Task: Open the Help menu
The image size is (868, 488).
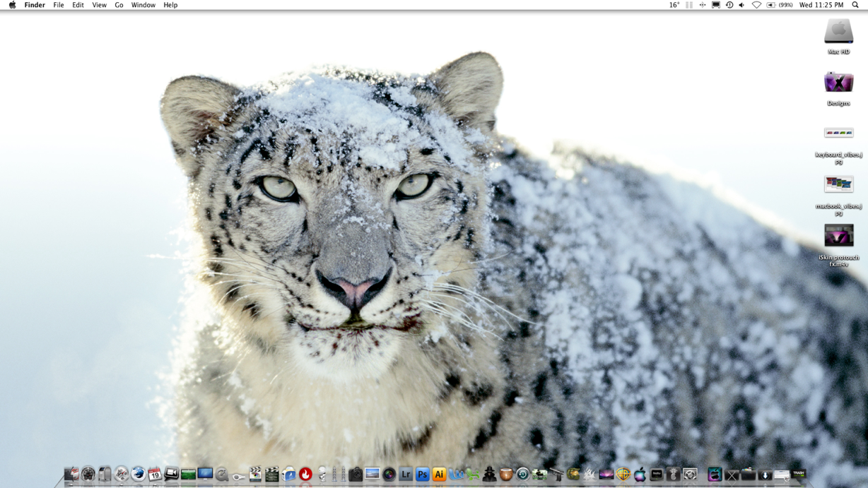Action: coord(170,5)
